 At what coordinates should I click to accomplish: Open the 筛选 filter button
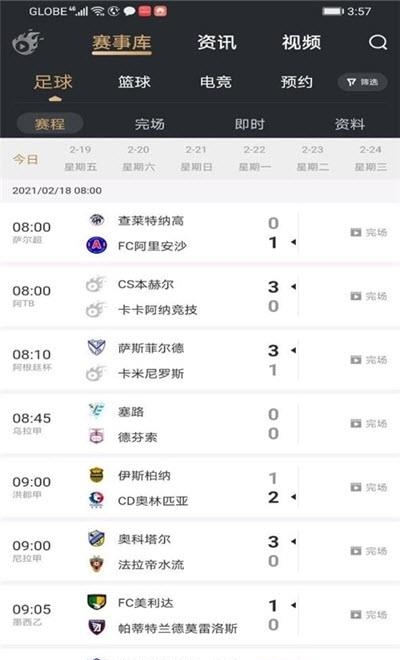point(363,82)
